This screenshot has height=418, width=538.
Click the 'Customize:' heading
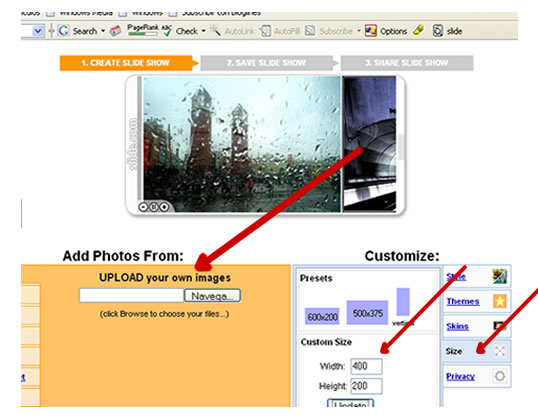[x=402, y=256]
